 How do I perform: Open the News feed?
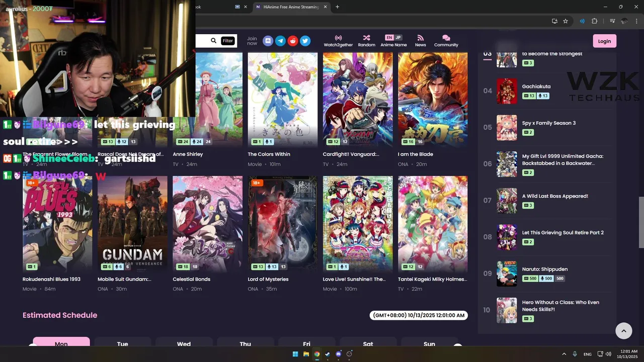[x=421, y=41]
